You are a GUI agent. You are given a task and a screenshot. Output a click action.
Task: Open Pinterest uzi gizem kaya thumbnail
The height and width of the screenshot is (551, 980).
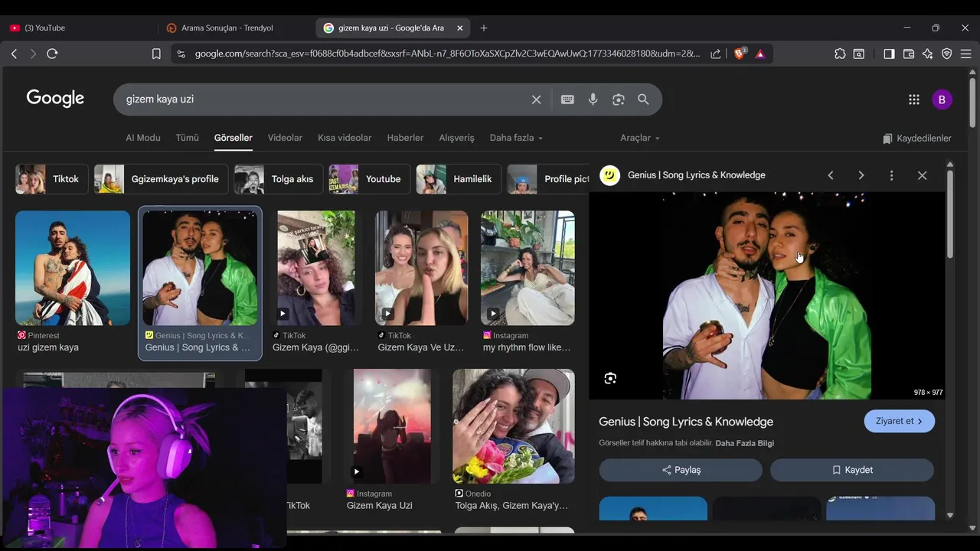pyautogui.click(x=73, y=268)
